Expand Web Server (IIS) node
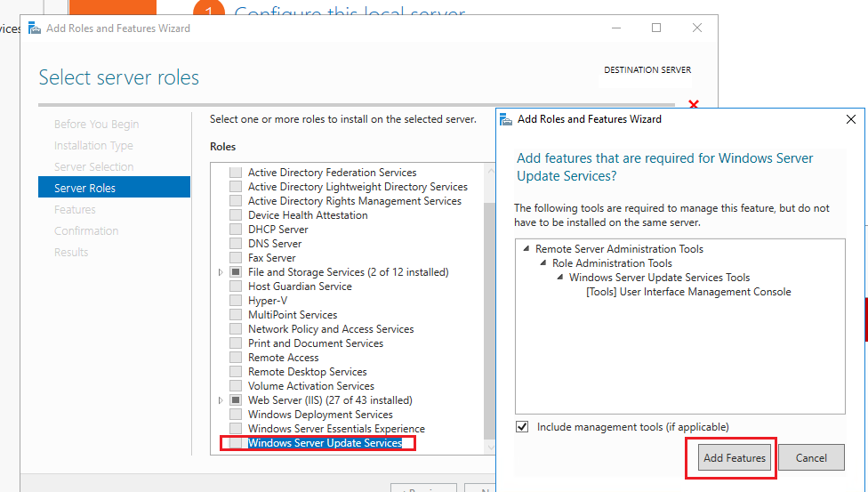This screenshot has width=868, height=492. click(221, 400)
